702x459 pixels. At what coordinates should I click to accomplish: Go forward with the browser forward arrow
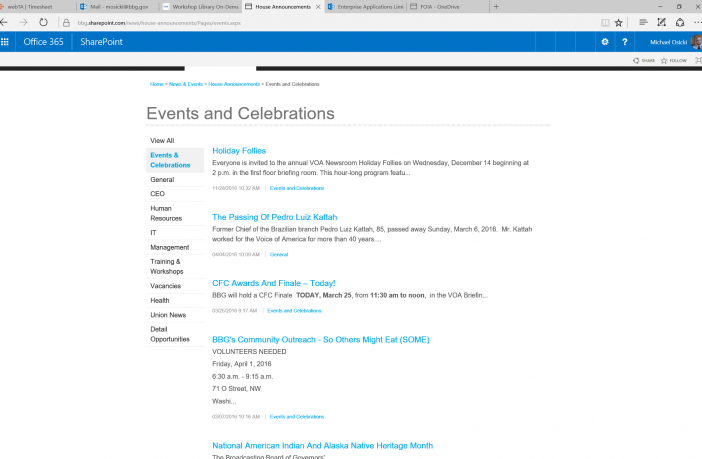(x=23, y=22)
